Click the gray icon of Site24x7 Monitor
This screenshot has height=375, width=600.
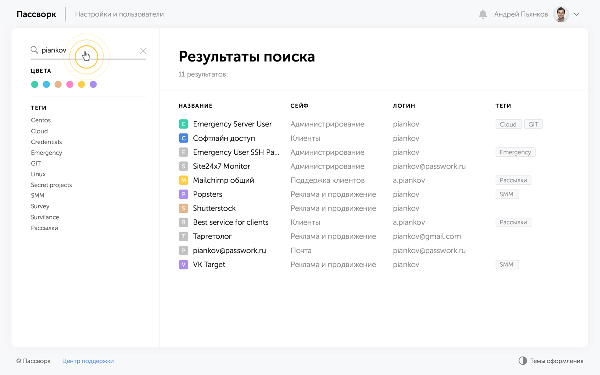pos(183,166)
